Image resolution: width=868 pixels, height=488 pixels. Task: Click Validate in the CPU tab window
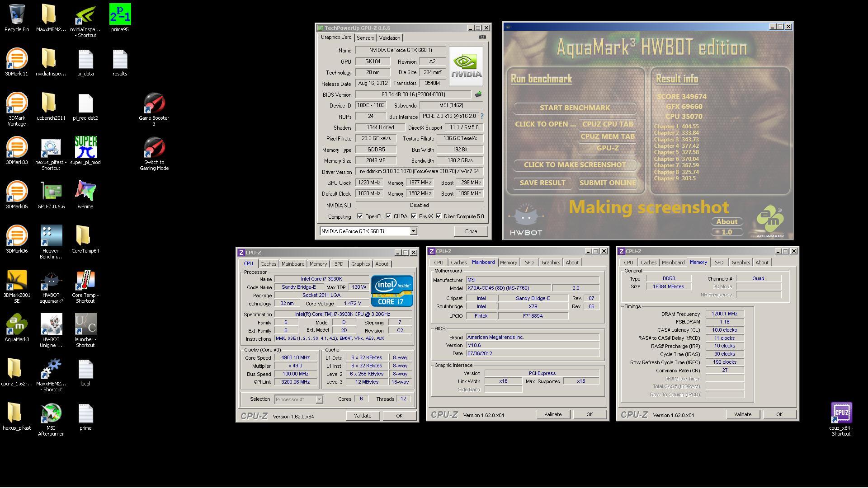[x=363, y=416]
